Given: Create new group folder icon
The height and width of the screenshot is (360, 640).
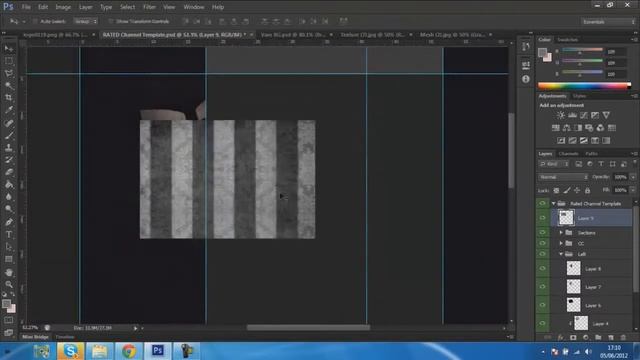Looking at the screenshot, I should pos(598,338).
